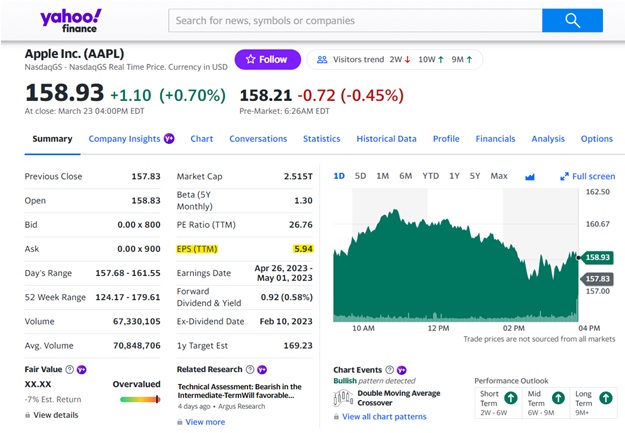Click the Long Term up-arrow indicator
The image size is (625, 433).
(x=605, y=398)
